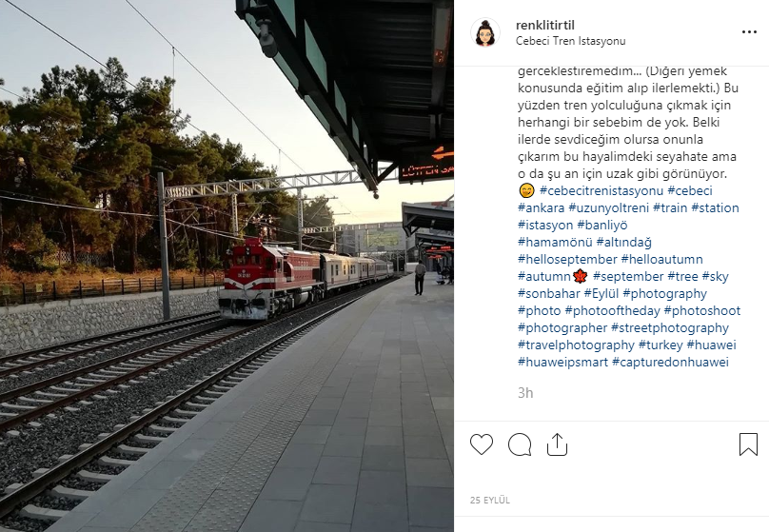Open the three-dot more options menu
This screenshot has height=532, width=769.
749,31
